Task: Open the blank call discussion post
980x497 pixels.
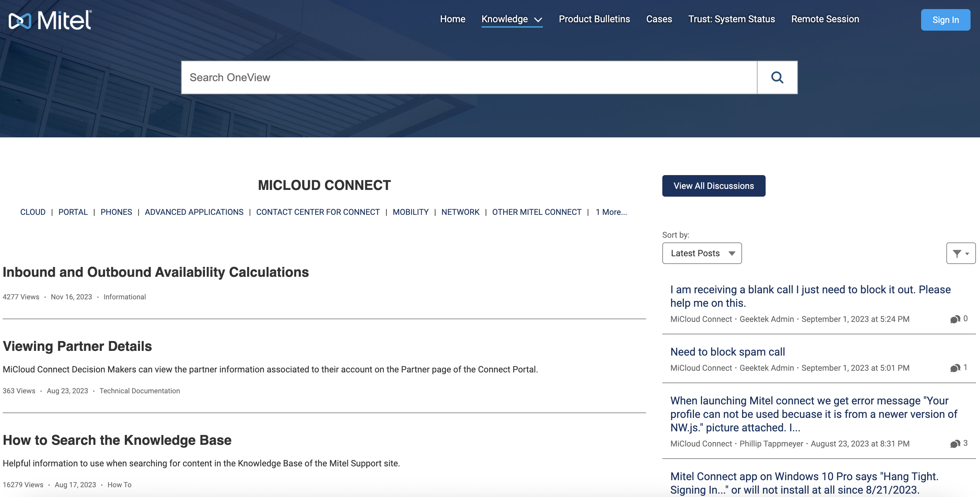Action: [810, 296]
